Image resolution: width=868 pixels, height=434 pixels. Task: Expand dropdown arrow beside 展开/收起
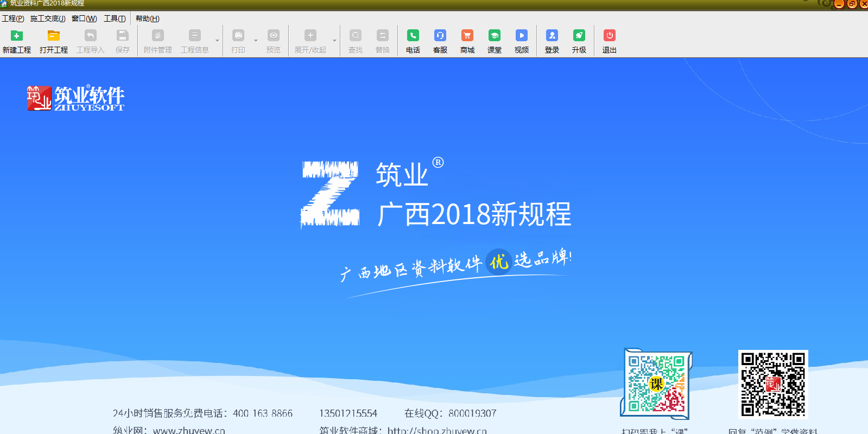click(334, 41)
